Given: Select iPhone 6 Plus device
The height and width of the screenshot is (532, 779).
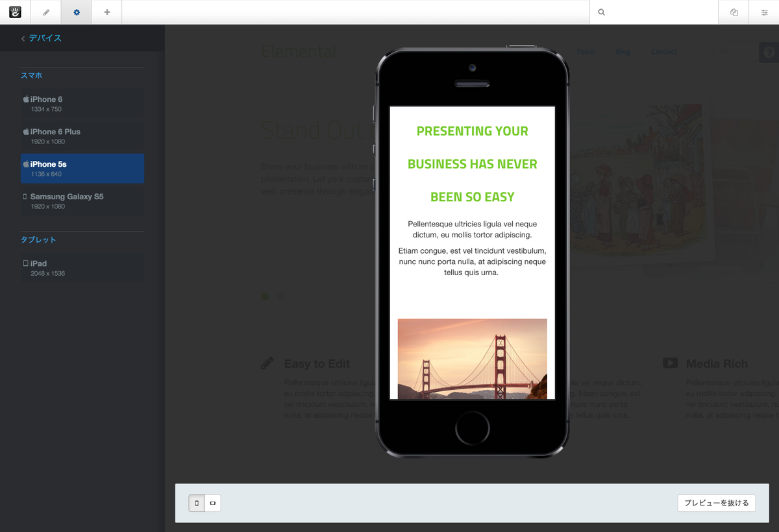Looking at the screenshot, I should click(82, 136).
